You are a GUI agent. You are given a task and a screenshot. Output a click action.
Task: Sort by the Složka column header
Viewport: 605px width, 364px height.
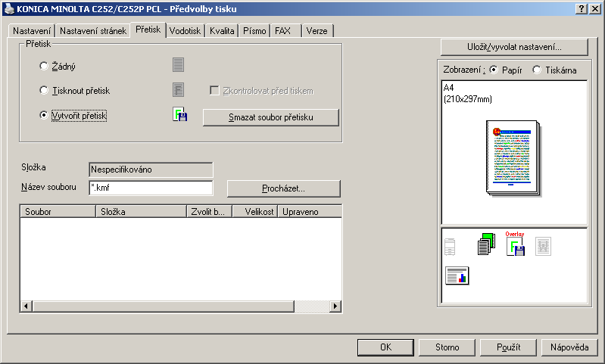[142, 212]
